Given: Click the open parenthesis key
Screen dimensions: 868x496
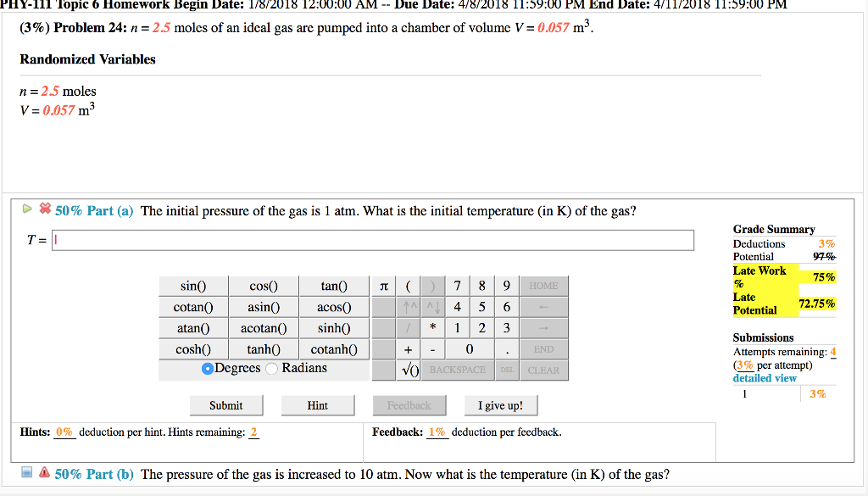Looking at the screenshot, I should click(x=408, y=287).
